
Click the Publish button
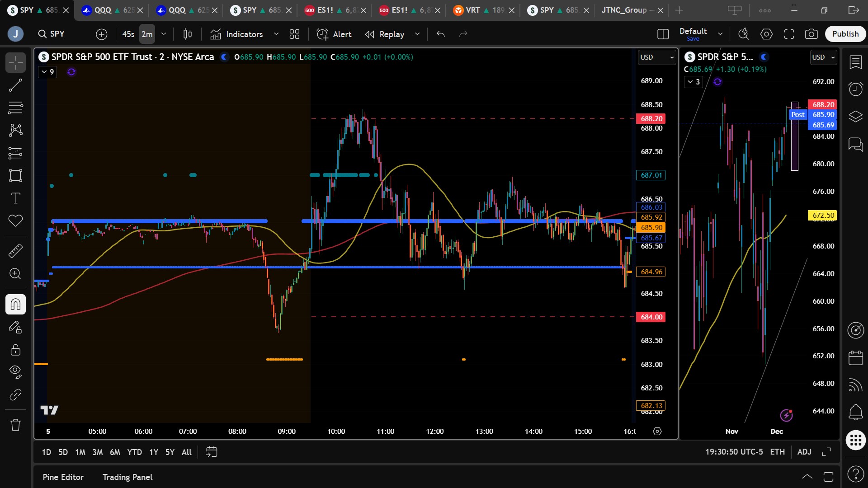(845, 34)
